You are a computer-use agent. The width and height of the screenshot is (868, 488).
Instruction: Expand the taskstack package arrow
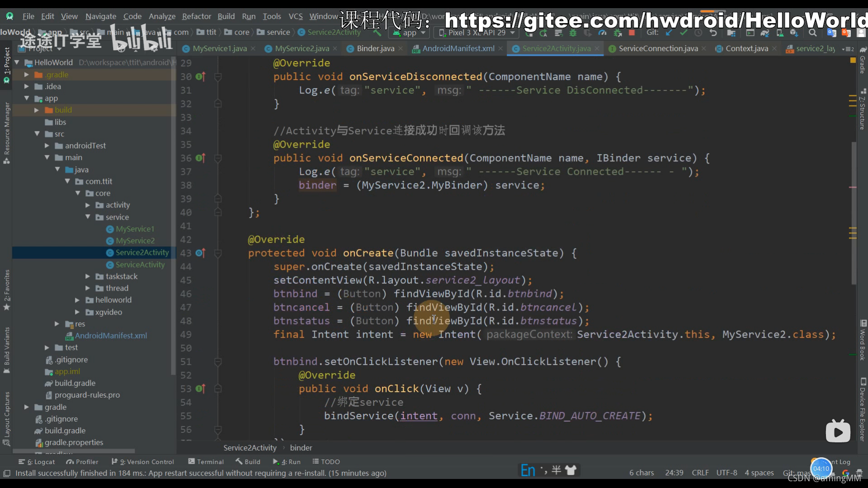[88, 276]
